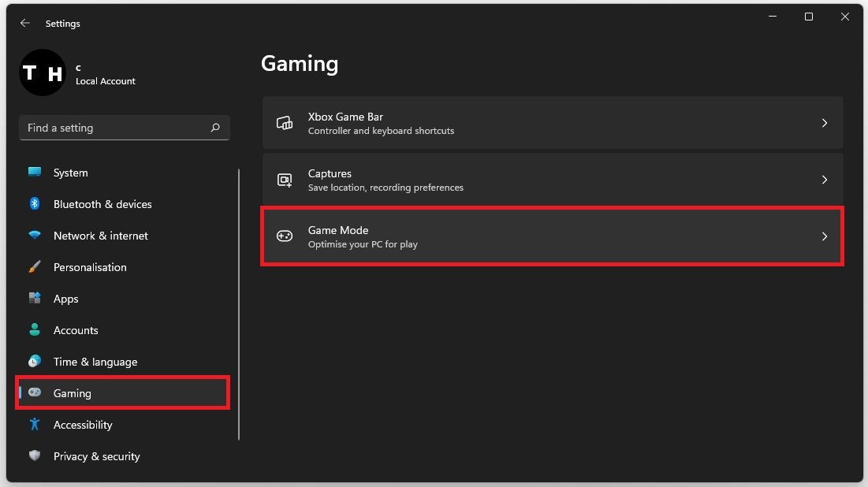Click the Xbox Game Bar icon
The image size is (868, 487).
click(x=285, y=123)
